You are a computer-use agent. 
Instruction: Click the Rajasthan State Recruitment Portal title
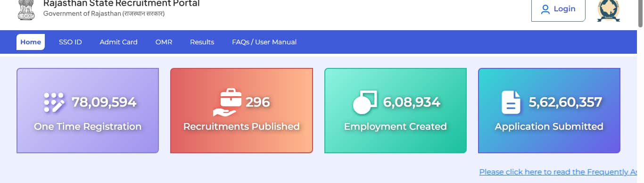point(121,4)
